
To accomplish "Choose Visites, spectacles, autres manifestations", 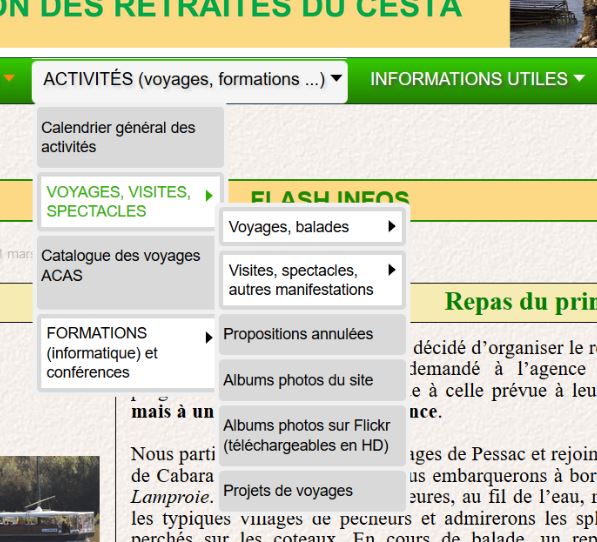I will coord(313,280).
